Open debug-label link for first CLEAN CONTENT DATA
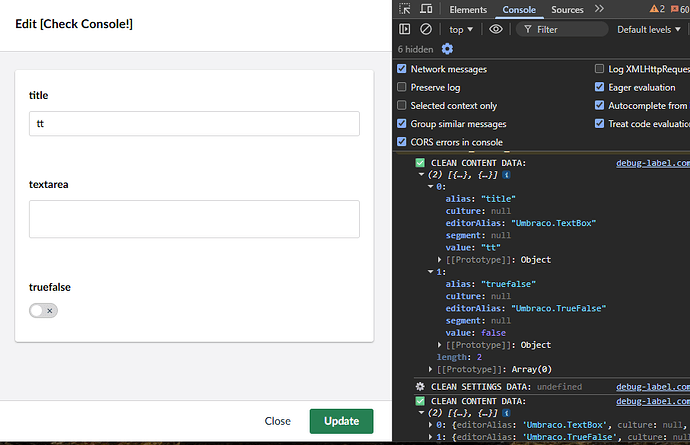The width and height of the screenshot is (690, 445). click(653, 163)
